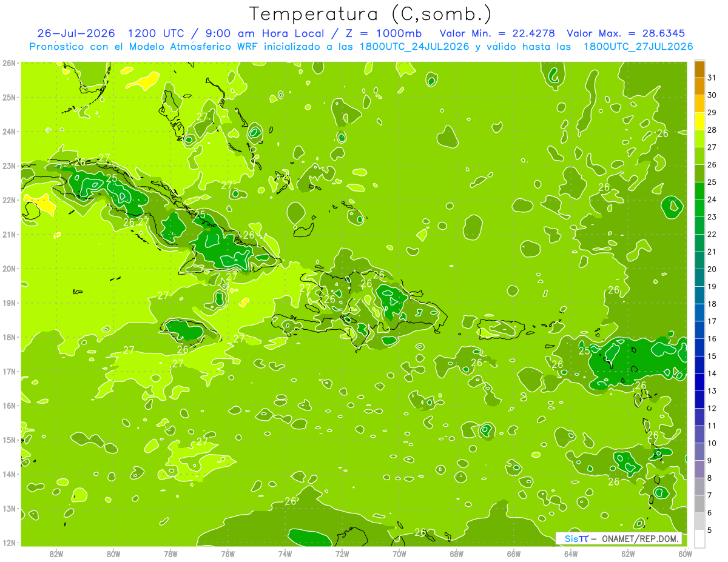Viewport: 728px width, 562px height.
Task: Click the longitude axis label "60W"
Action: coord(685,554)
